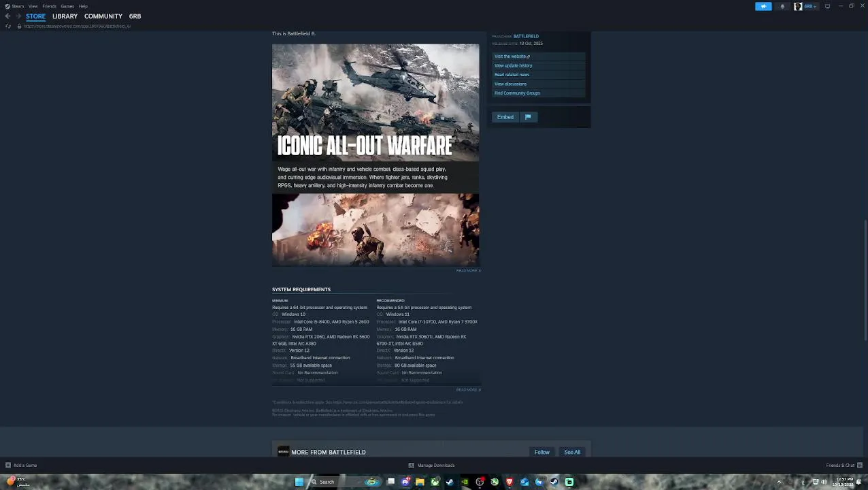868x490 pixels.
Task: Open the notifications bell
Action: click(x=782, y=6)
